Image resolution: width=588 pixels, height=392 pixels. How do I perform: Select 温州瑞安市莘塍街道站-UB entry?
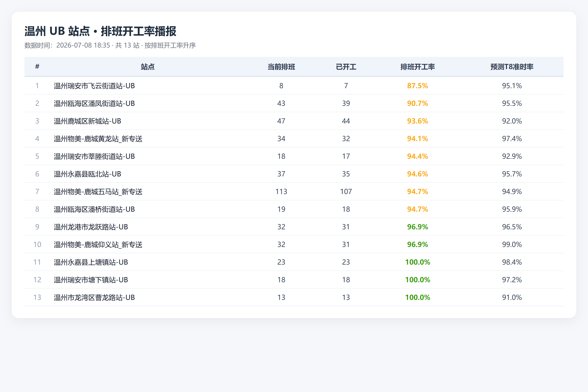94,156
